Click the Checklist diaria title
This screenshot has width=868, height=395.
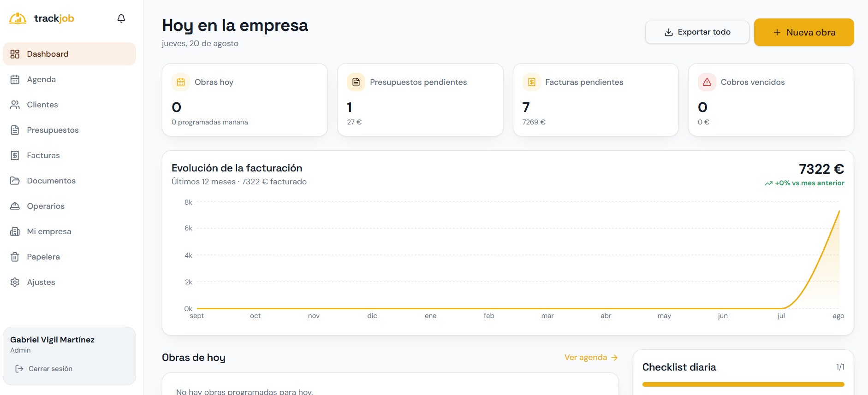(679, 367)
